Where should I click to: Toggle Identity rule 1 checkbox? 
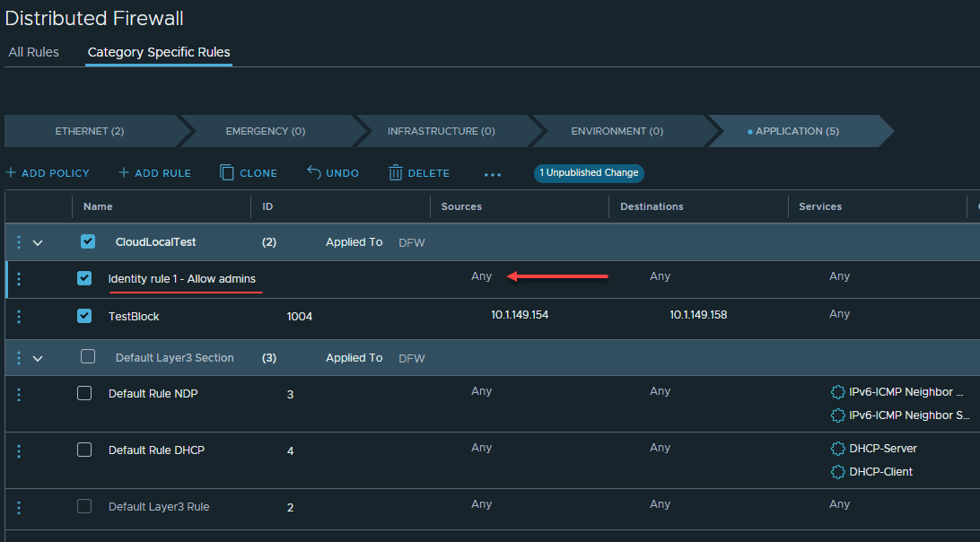[x=84, y=278]
